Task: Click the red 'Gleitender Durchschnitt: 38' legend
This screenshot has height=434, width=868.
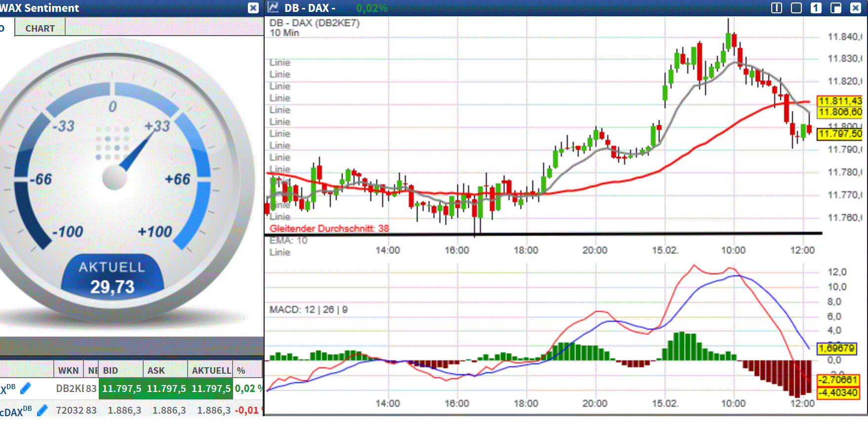Action: click(x=329, y=228)
